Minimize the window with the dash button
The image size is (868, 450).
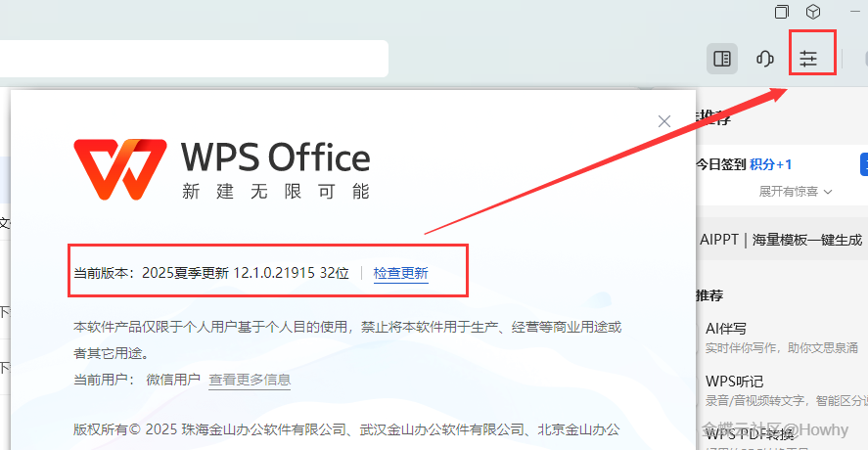pos(855,12)
